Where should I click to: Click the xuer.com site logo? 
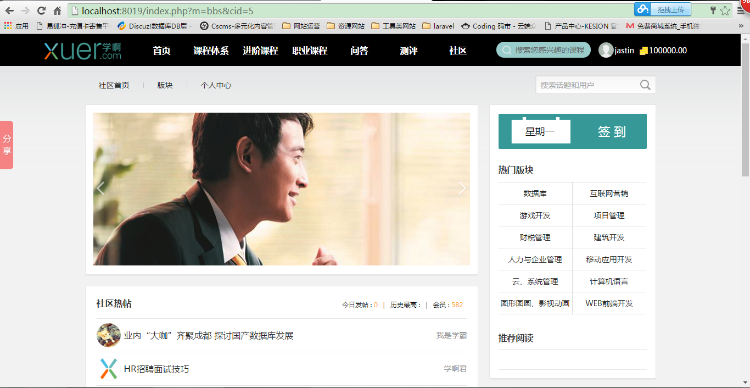(x=83, y=50)
